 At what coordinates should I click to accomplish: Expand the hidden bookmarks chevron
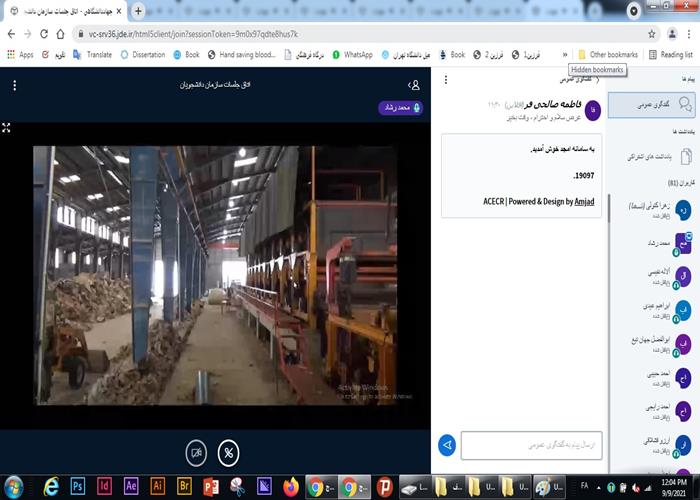tap(565, 54)
